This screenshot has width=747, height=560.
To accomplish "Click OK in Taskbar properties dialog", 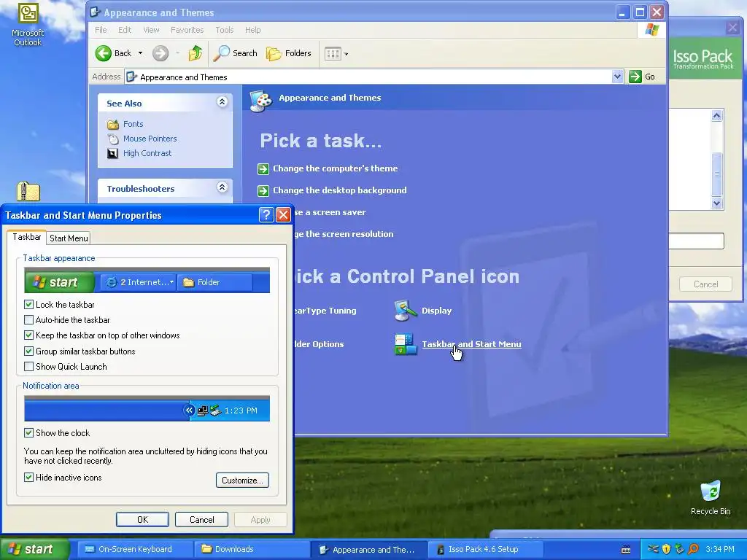I will (x=142, y=519).
